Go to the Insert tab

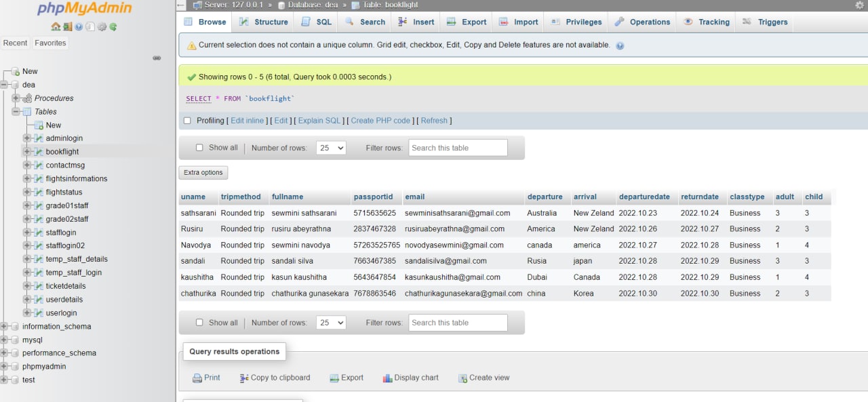(416, 22)
